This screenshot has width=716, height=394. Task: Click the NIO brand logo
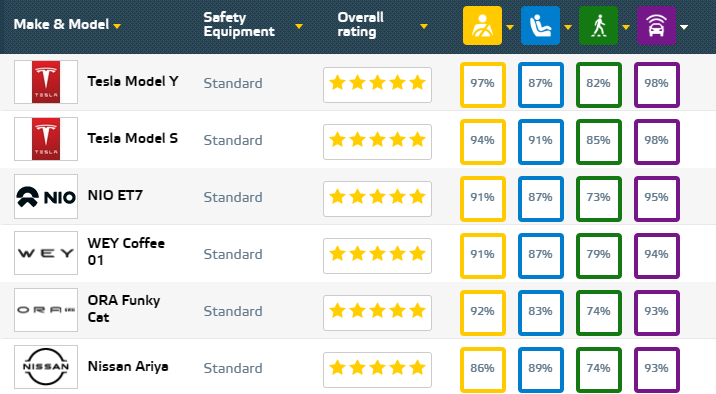[x=46, y=196]
